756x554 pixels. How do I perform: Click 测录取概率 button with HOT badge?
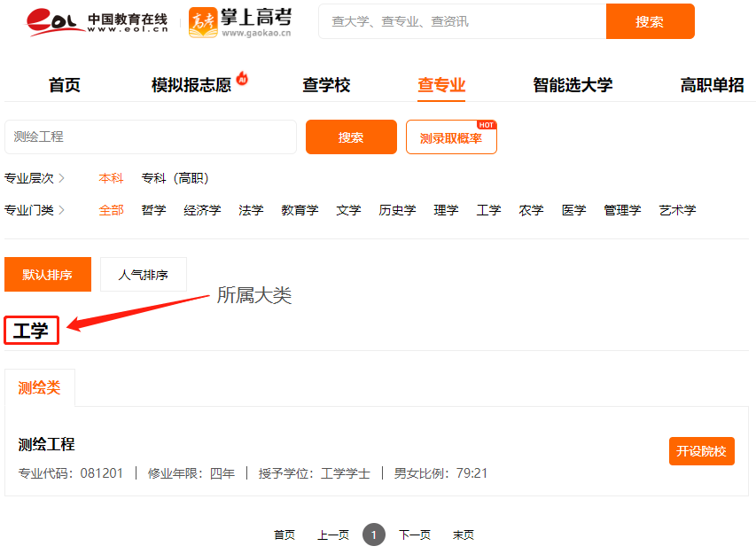[451, 138]
